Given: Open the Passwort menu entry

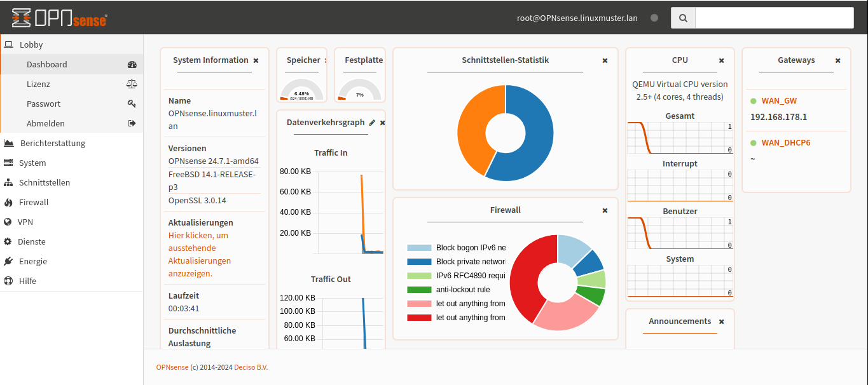Looking at the screenshot, I should tap(71, 104).
